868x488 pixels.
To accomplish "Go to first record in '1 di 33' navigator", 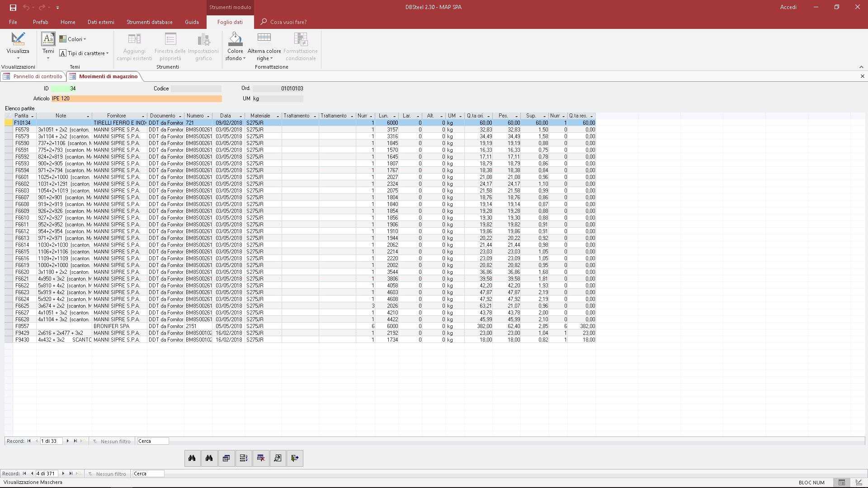I will tap(29, 441).
